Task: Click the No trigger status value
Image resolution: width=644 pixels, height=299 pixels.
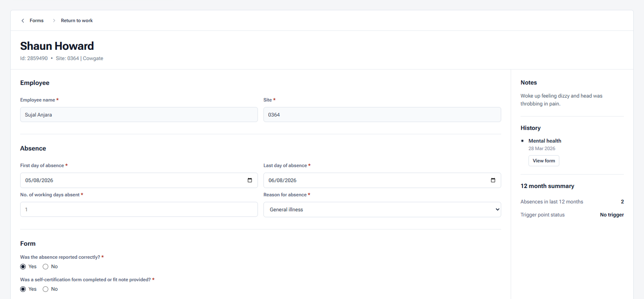Action: 612,215
